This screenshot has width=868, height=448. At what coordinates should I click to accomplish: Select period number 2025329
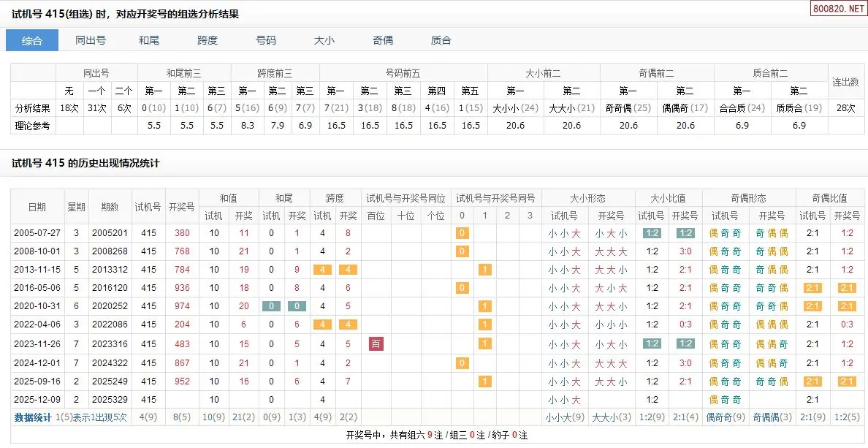click(110, 400)
